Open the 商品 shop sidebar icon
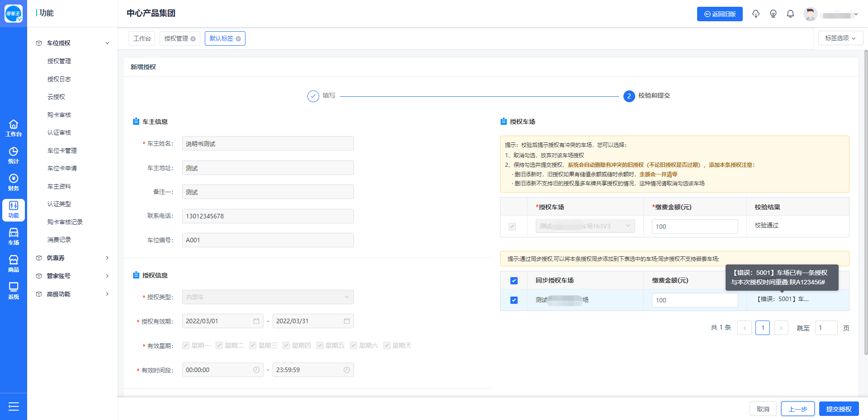The image size is (868, 420). click(x=14, y=264)
